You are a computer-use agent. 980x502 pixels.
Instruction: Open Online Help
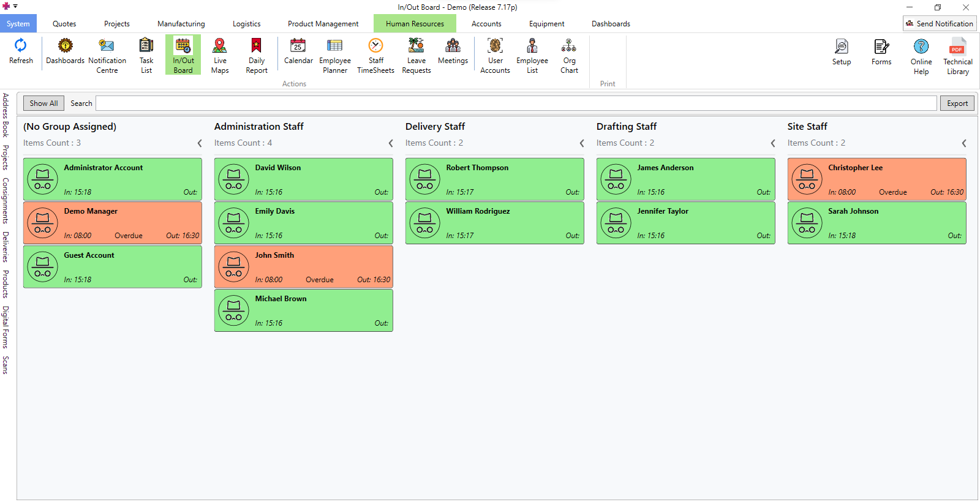click(921, 56)
